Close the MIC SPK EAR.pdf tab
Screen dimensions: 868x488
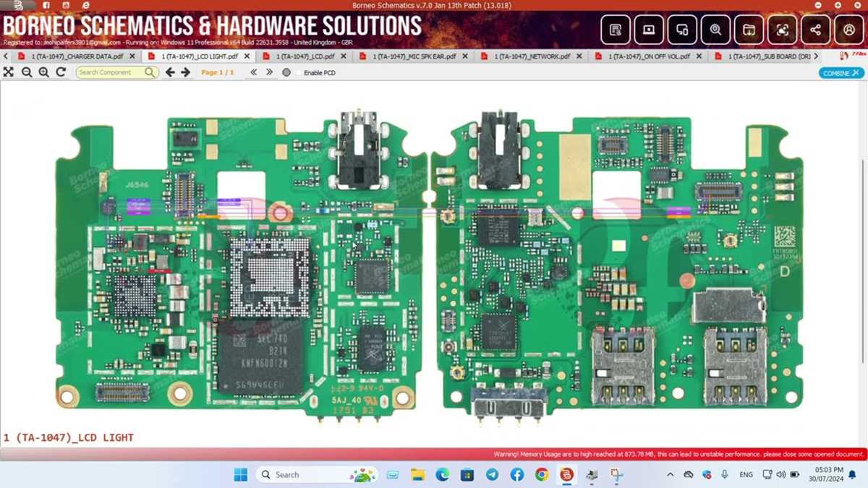pyautogui.click(x=464, y=56)
